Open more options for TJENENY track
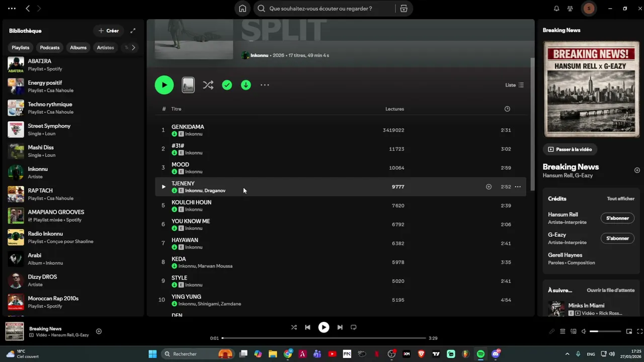This screenshot has width=644, height=362. click(x=518, y=187)
